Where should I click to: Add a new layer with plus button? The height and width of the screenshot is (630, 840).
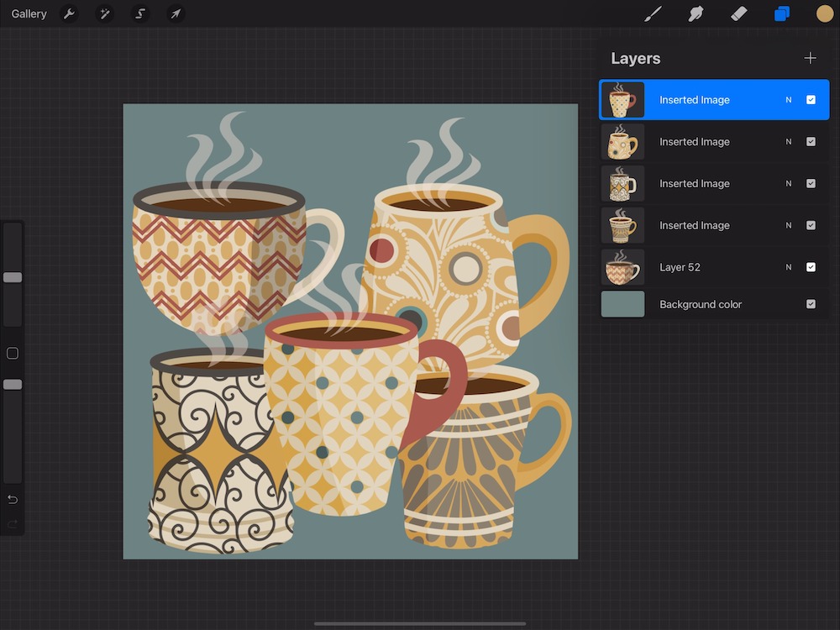point(810,58)
